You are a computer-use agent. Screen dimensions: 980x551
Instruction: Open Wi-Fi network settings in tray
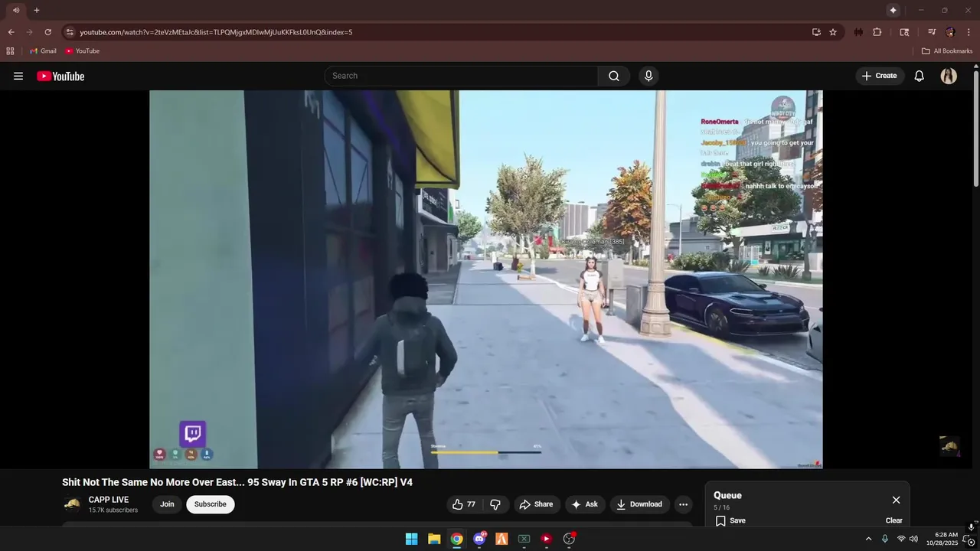[901, 539]
